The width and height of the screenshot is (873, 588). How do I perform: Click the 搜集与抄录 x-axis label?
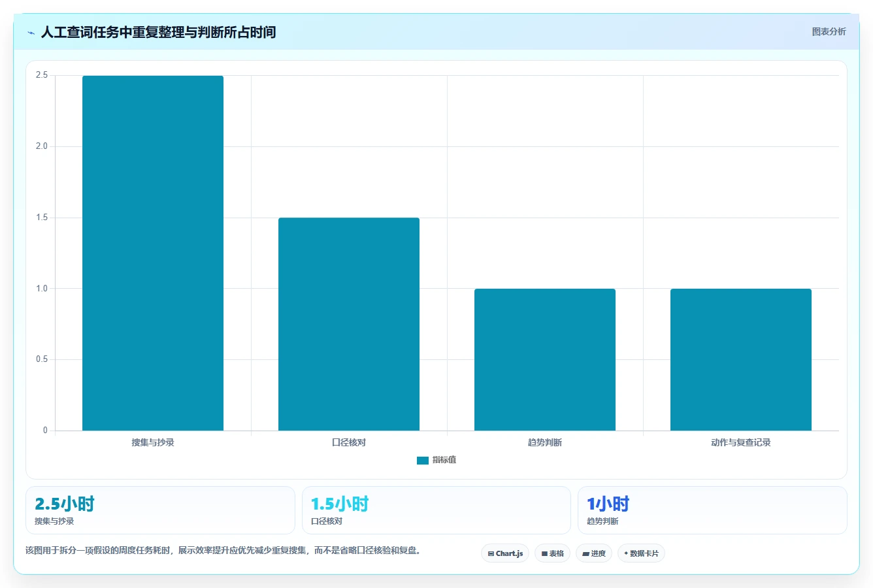click(x=153, y=442)
